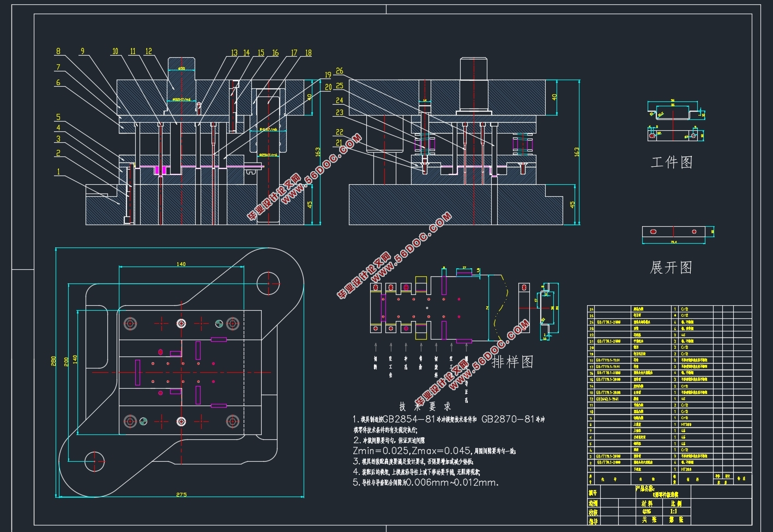Select the 163 dimension beside the right section view
The height and width of the screenshot is (532, 773).
click(x=577, y=152)
